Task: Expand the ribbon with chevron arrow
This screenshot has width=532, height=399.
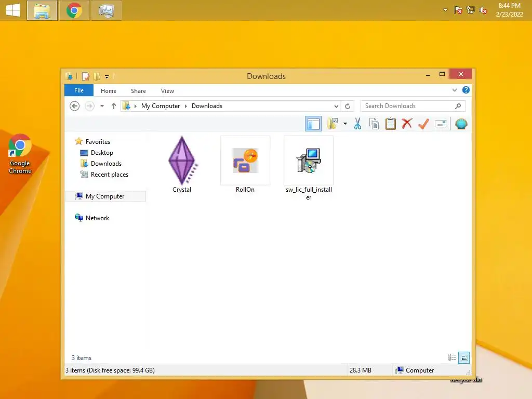Action: coord(455,90)
